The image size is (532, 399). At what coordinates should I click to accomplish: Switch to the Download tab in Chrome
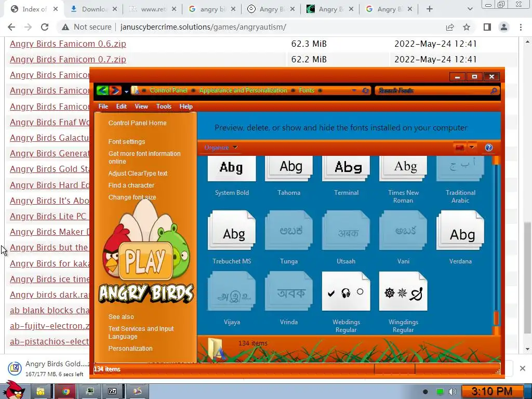coord(93,9)
